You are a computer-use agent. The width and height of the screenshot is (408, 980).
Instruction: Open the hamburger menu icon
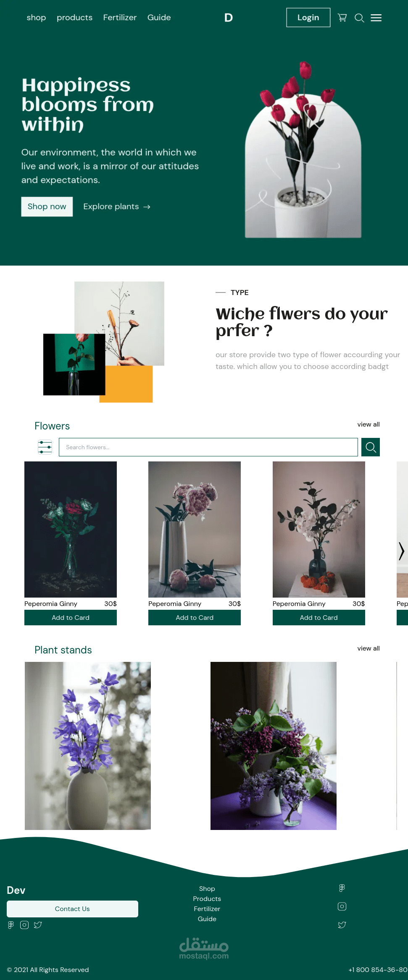coord(376,18)
